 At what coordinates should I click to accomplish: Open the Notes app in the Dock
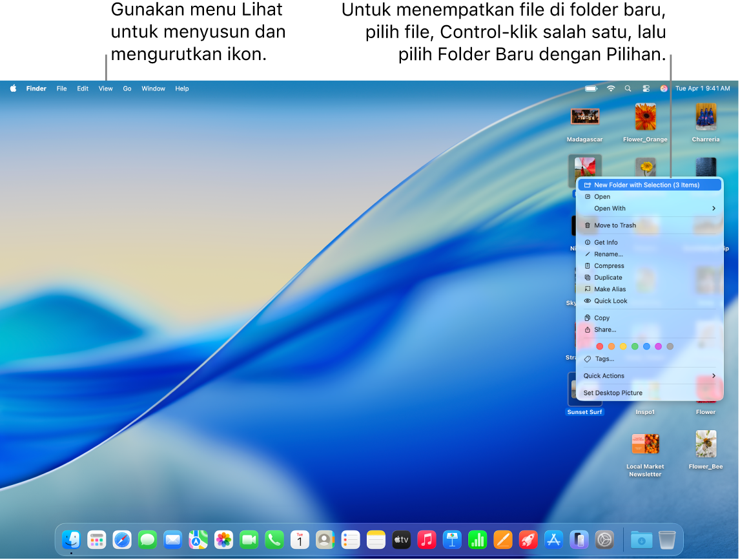375,539
